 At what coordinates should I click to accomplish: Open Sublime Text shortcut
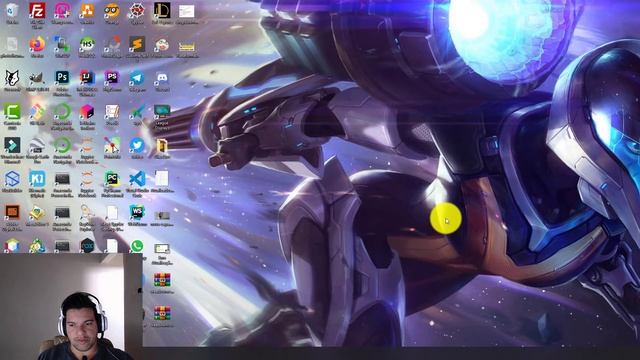tap(137, 44)
